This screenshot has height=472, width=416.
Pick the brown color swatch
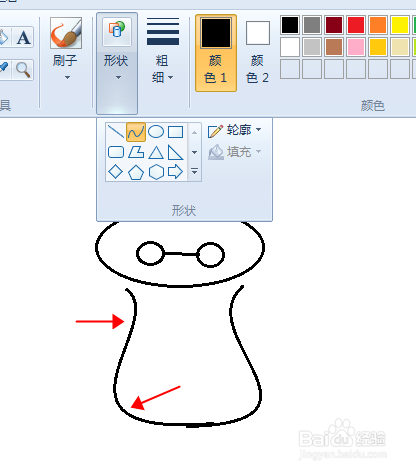tap(334, 47)
